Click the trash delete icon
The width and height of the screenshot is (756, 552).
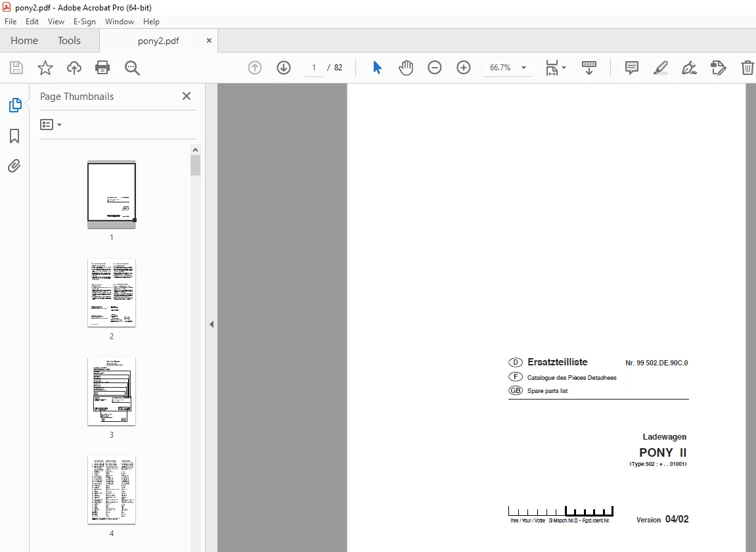(x=747, y=68)
